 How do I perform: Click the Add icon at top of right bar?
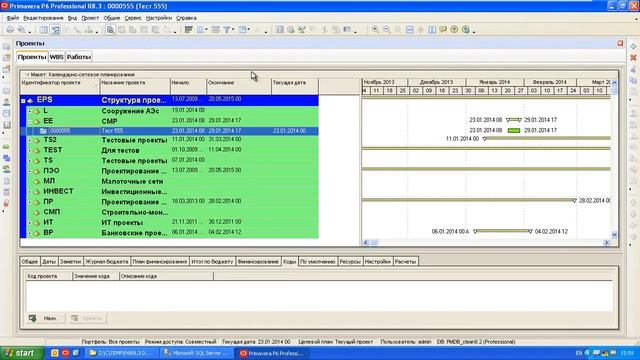(x=633, y=47)
